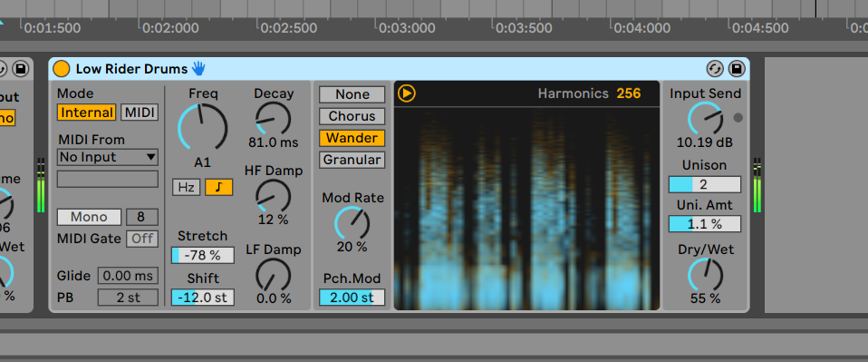Save the Low Rider Drums preset with disk icon

[x=737, y=69]
